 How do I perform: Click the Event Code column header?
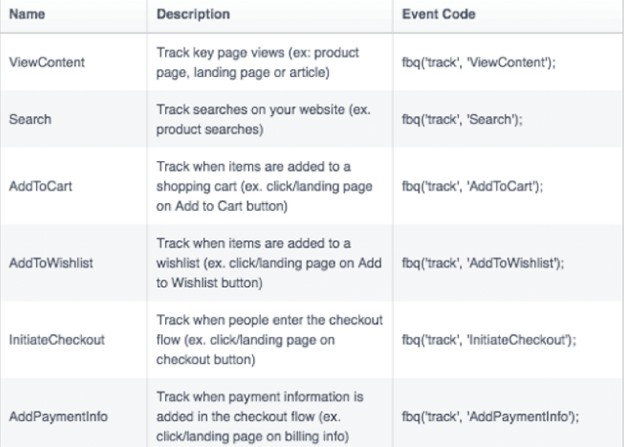pos(437,15)
